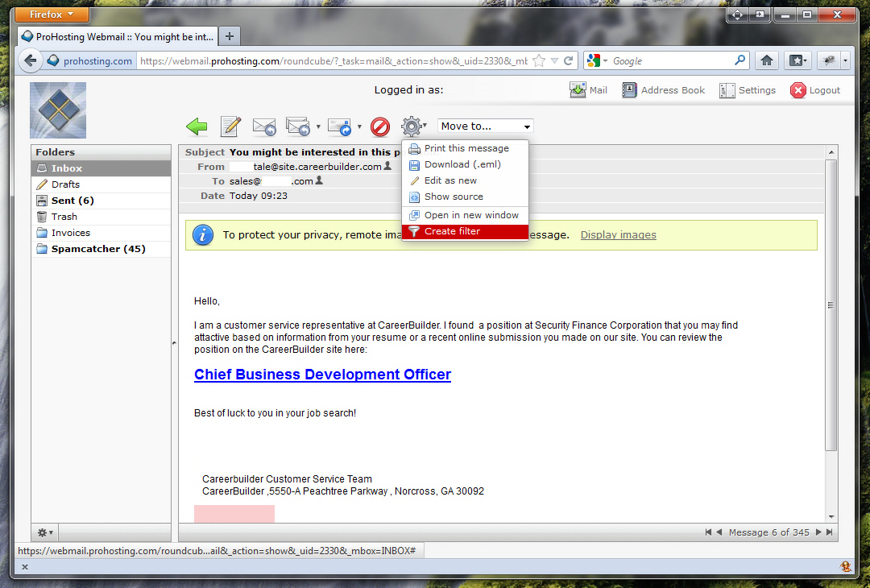Choose a search engine from the Google dropdown
This screenshot has height=588, width=870.
(598, 61)
